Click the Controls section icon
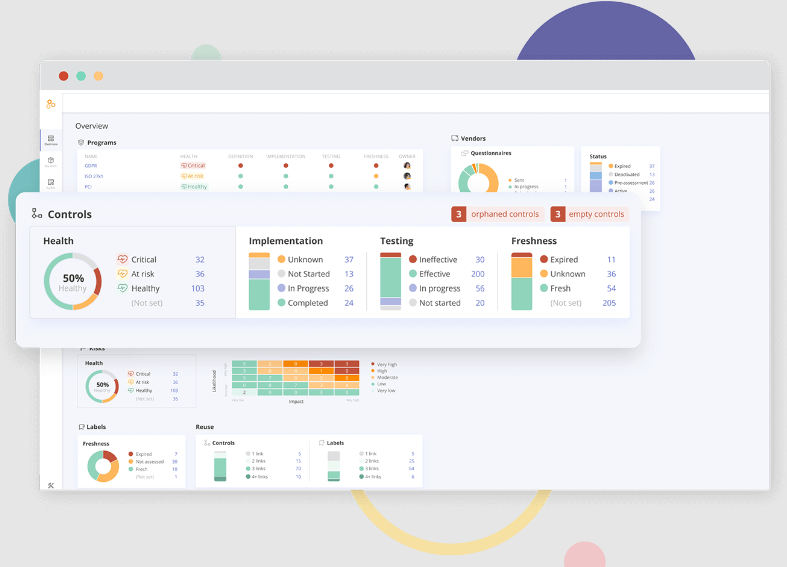Image resolution: width=787 pixels, height=567 pixels. 37,214
